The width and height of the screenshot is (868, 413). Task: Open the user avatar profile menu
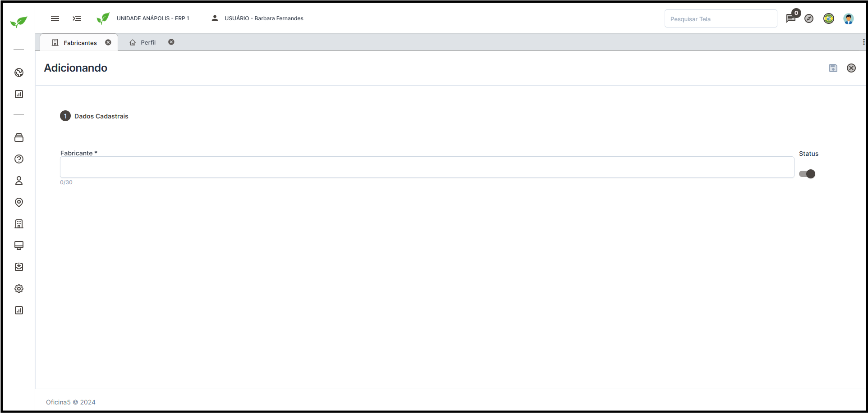click(x=848, y=18)
